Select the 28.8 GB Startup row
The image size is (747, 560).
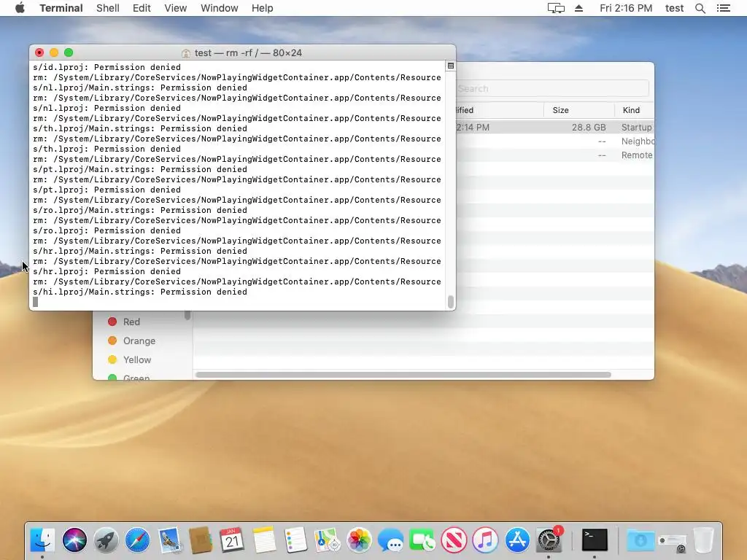[554, 127]
